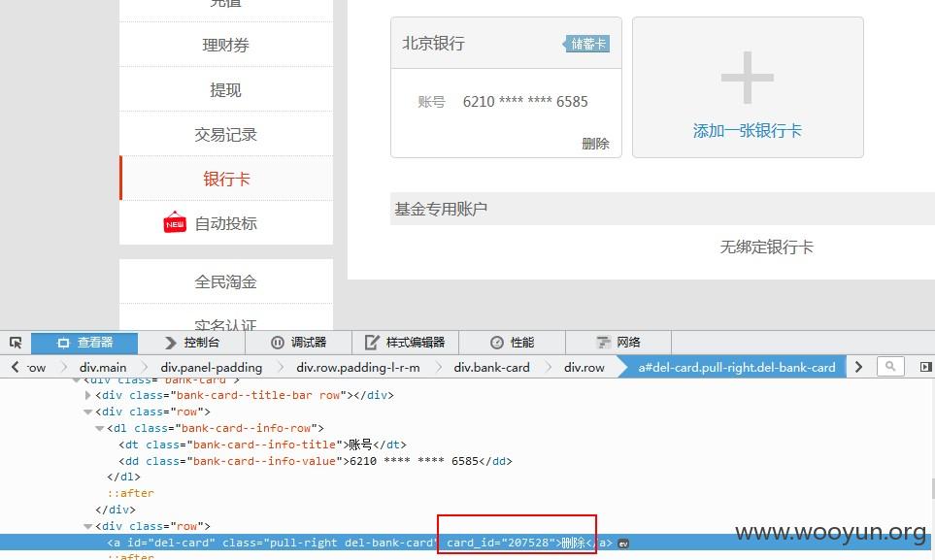The image size is (935, 560).
Task: Open 交易记录 transaction records in sidebar
Action: coord(226,134)
